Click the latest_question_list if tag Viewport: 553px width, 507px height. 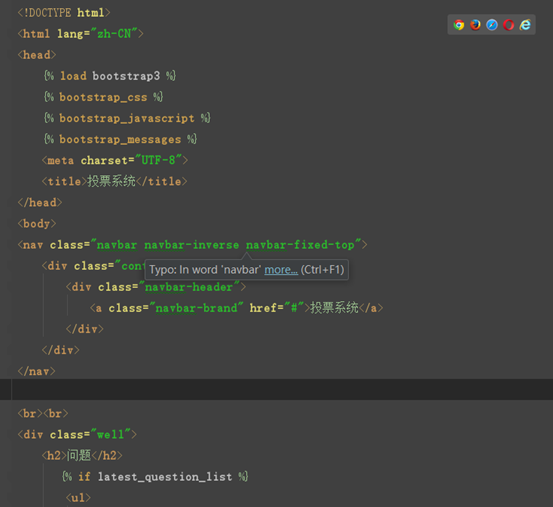(155, 477)
